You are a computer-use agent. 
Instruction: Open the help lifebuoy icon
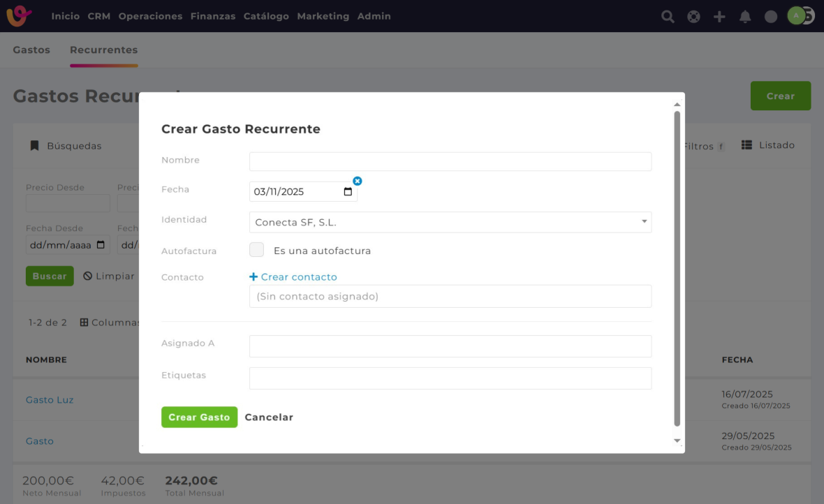tap(693, 17)
